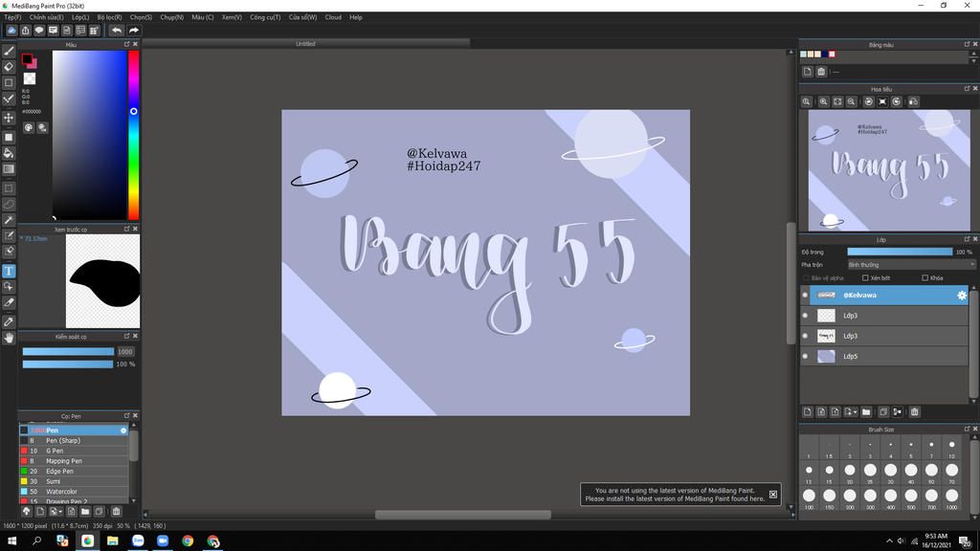Open brush panel add-brush dropdown arrow
980x551 pixels.
(x=60, y=512)
